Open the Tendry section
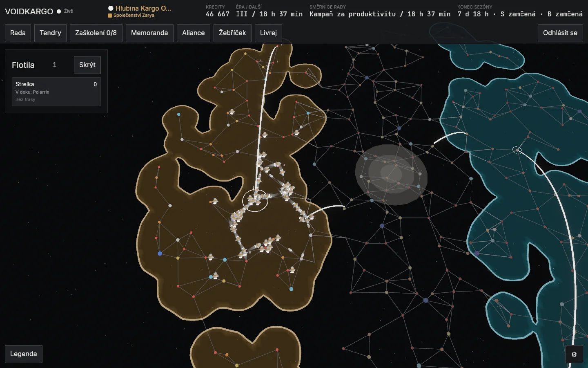Viewport: 588px width, 368px height. [x=50, y=33]
